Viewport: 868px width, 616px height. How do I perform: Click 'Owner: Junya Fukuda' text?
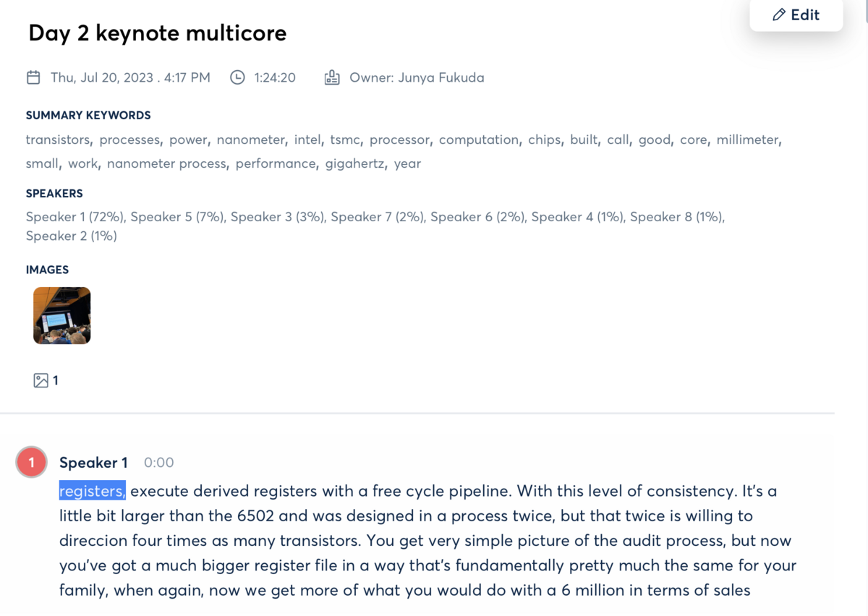point(417,77)
